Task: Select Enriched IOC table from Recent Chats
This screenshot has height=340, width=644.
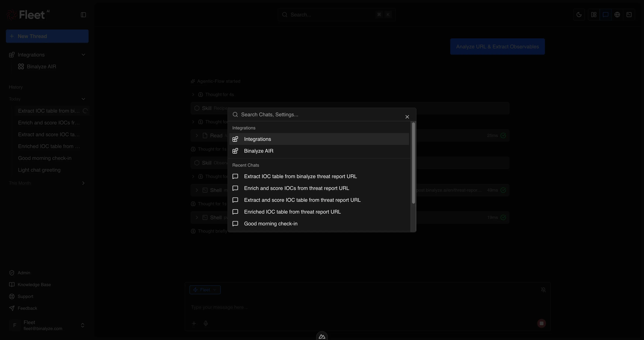Action: point(292,212)
